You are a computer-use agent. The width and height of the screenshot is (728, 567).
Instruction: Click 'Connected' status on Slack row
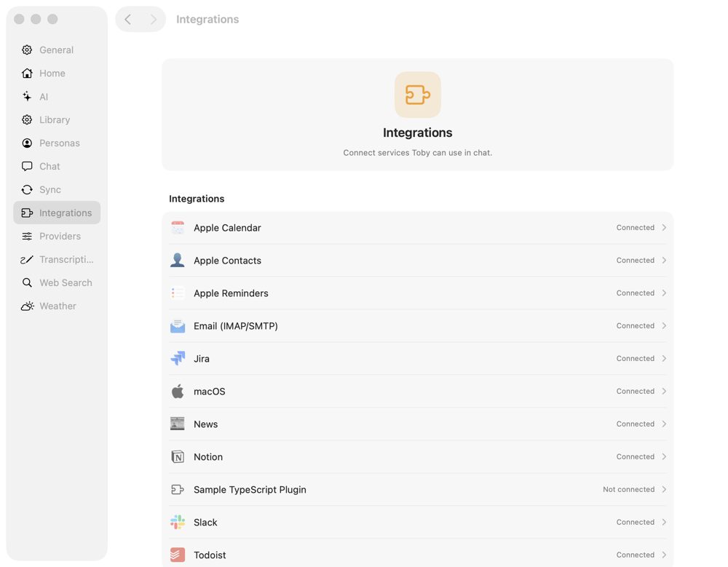coord(635,522)
